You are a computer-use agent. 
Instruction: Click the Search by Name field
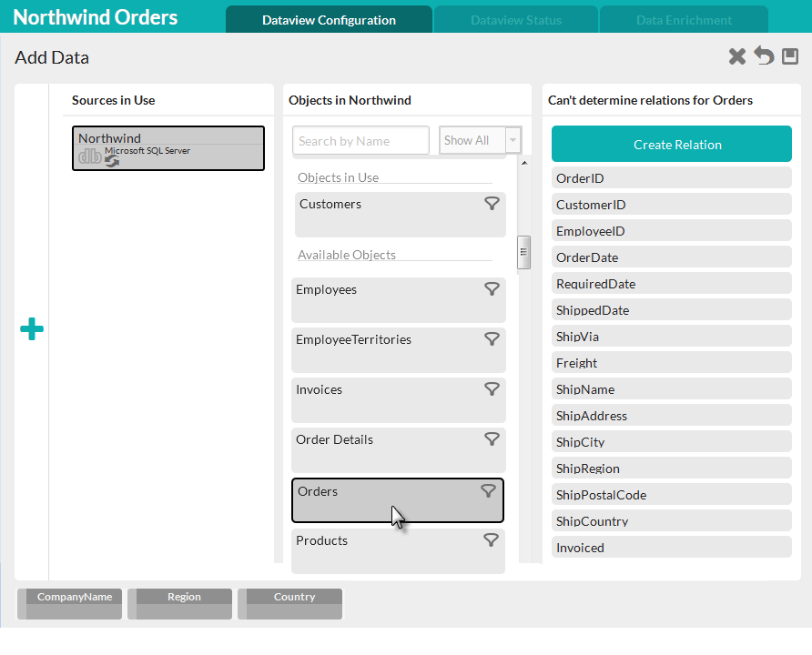coord(361,140)
